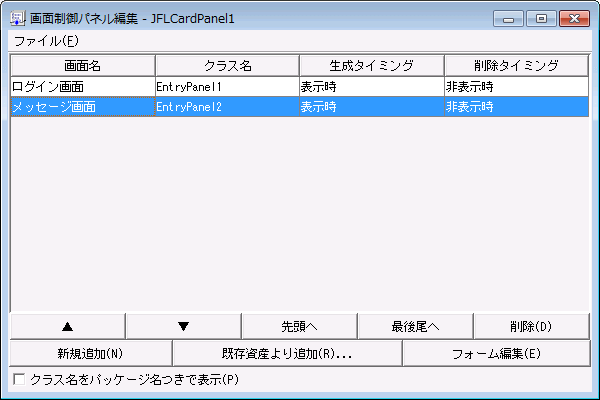This screenshot has width=600, height=400.
Task: Open the ファイル(F) menu
Action: click(x=46, y=41)
